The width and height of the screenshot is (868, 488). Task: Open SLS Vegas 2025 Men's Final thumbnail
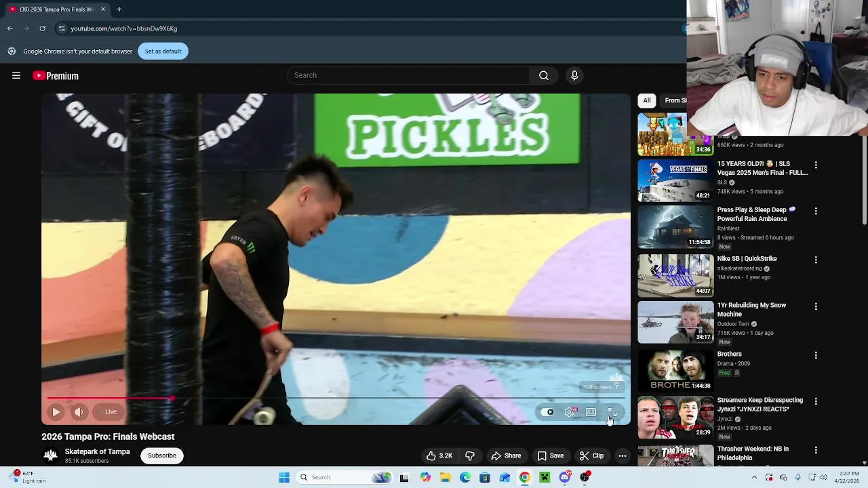click(x=675, y=180)
